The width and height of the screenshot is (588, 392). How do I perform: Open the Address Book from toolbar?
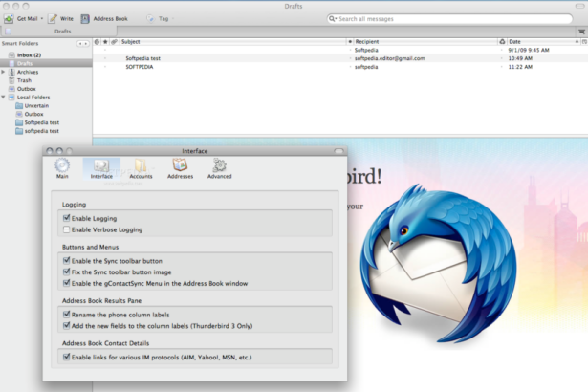[86, 18]
